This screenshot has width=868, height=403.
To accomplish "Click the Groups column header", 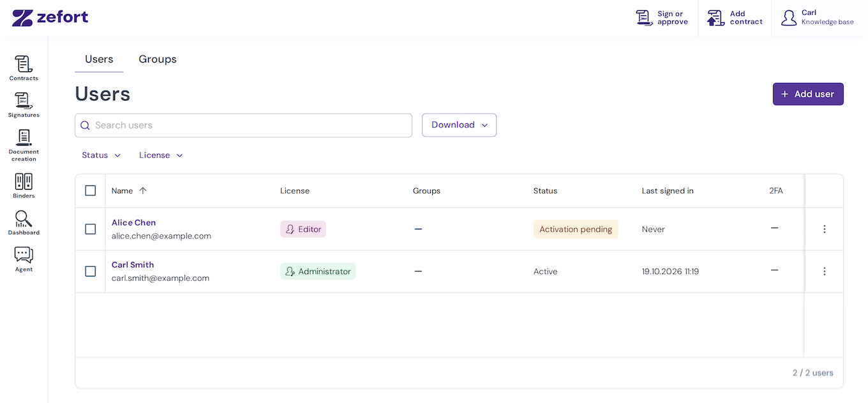I will click(x=426, y=191).
